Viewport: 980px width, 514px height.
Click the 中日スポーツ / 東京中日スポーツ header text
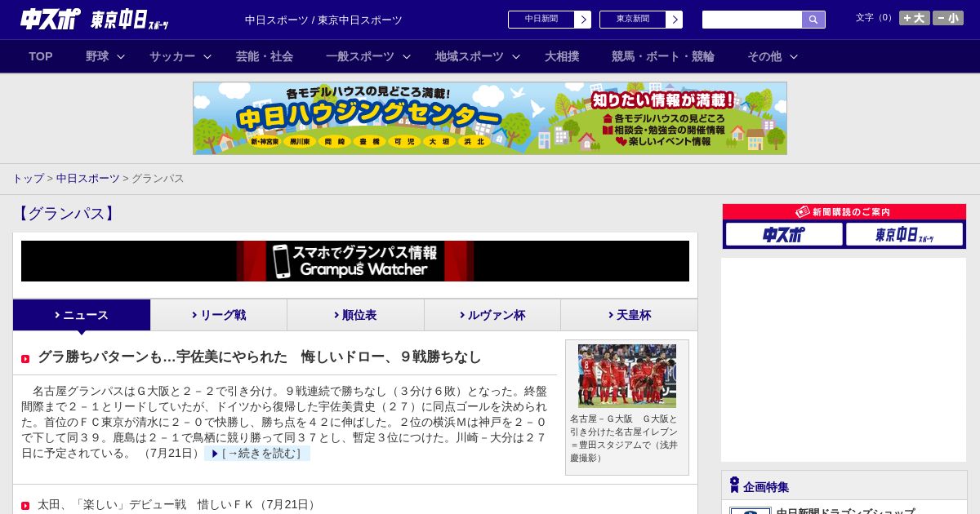(323, 20)
